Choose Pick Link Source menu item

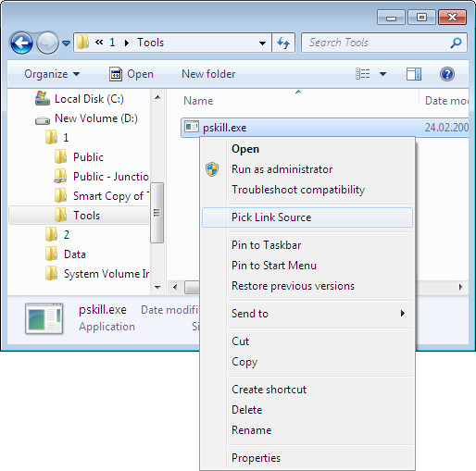point(307,217)
